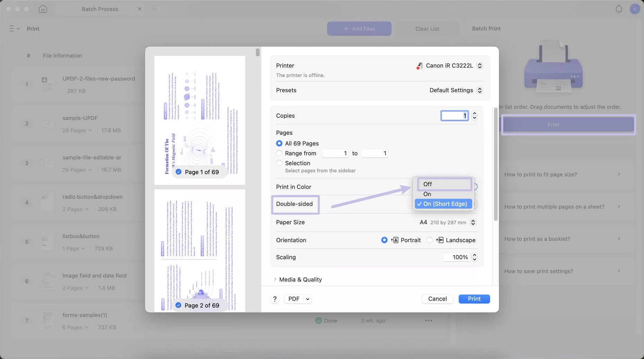This screenshot has height=359, width=644.
Task: Open more options for forms-samples(1)
Action: coord(429,321)
